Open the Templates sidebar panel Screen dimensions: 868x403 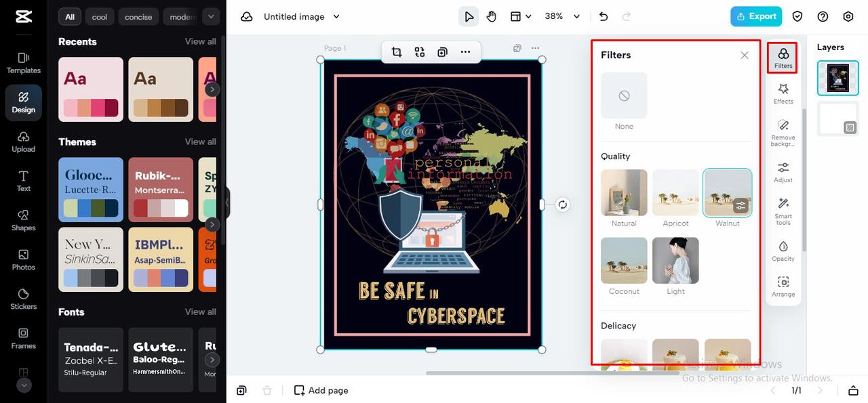[24, 63]
